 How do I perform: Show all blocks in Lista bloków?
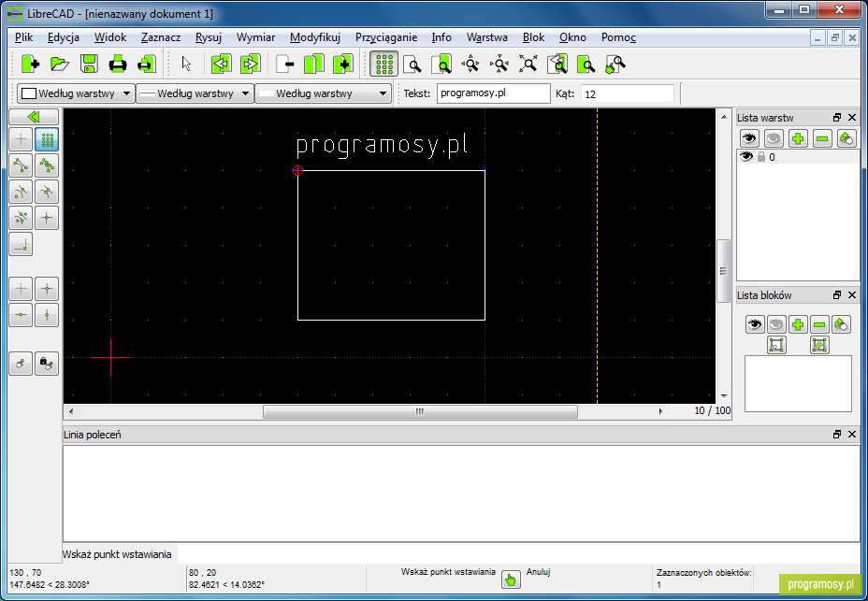755,323
